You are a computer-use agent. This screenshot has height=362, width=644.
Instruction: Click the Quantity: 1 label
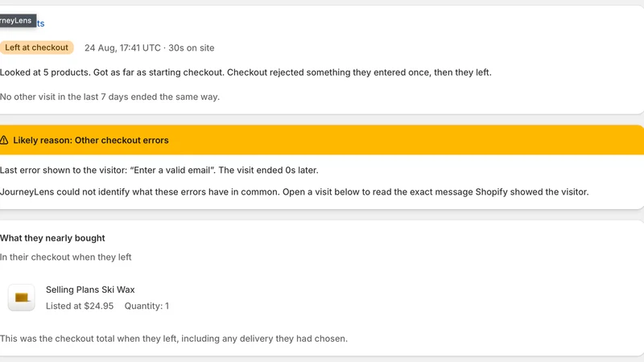147,306
